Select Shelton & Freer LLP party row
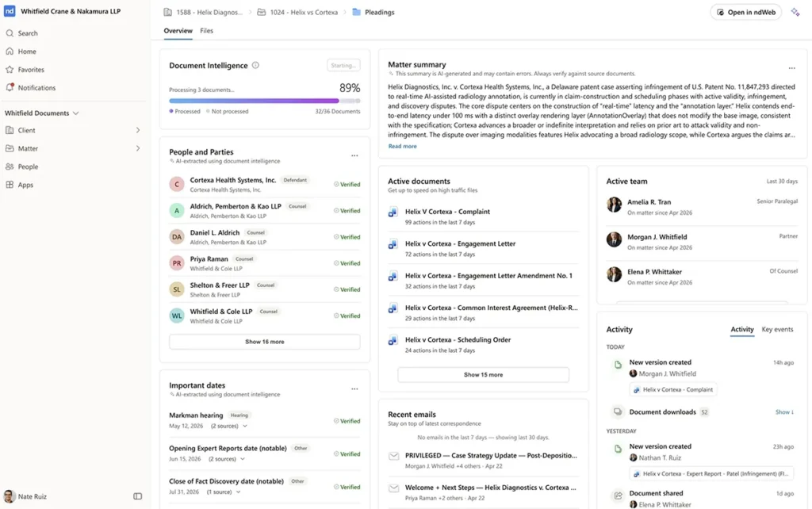812x509 pixels. (x=265, y=289)
